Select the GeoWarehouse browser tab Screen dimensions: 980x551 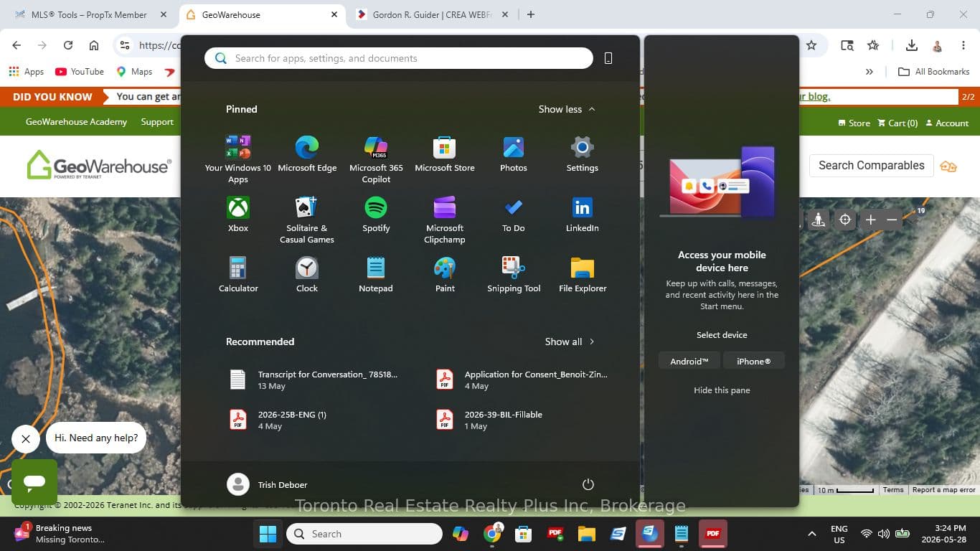[x=261, y=14]
